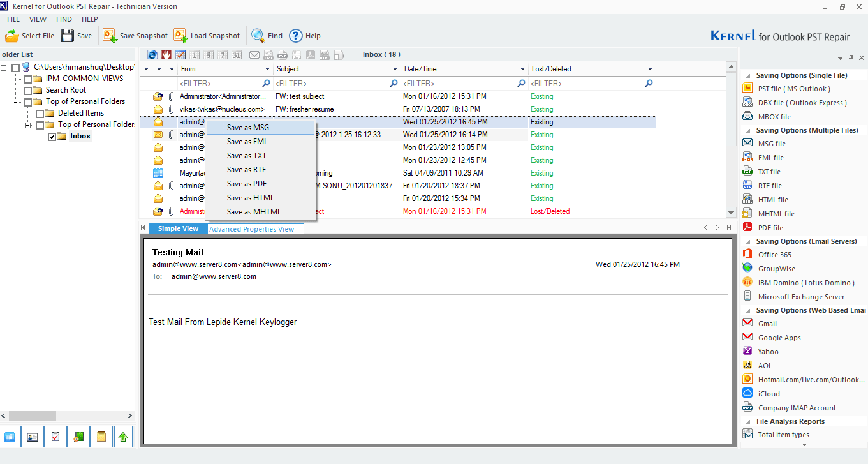Open the tasks clipboard view at bottom left
Screen dimensions: 868x464
coord(55,437)
